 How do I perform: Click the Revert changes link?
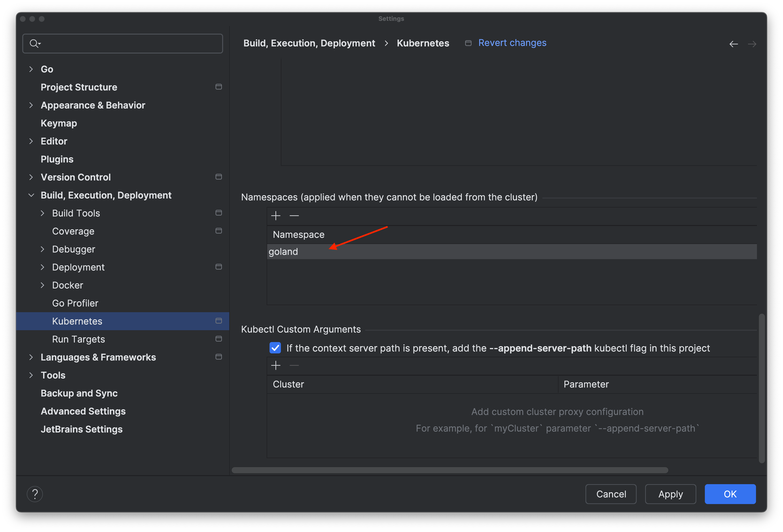[512, 43]
